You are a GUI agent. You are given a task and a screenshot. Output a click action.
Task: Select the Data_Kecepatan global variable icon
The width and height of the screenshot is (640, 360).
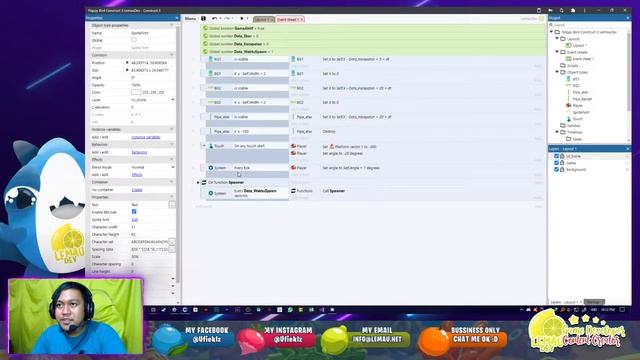coord(206,44)
